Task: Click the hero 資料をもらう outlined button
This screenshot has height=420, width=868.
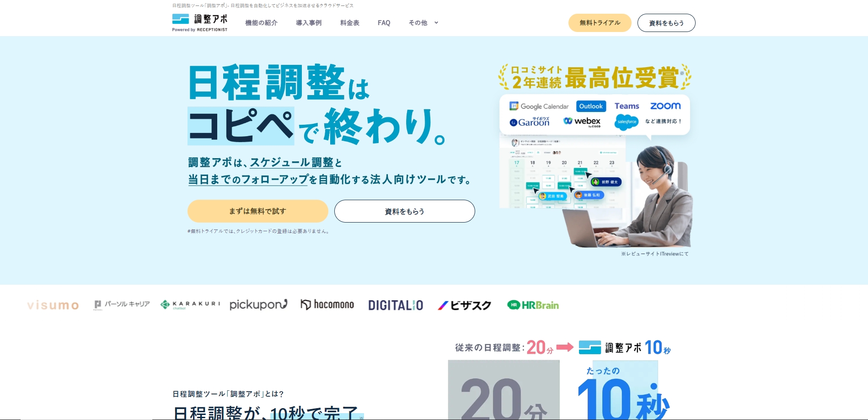Action: [405, 211]
